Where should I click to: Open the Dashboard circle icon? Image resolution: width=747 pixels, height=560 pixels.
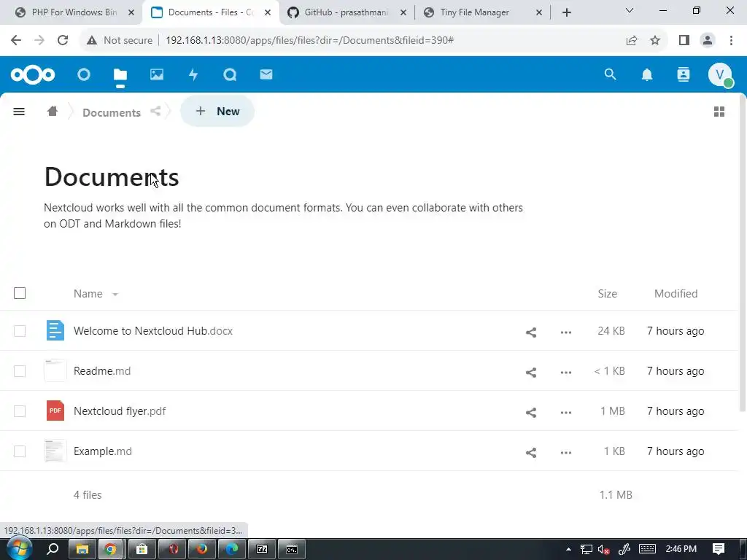point(84,75)
